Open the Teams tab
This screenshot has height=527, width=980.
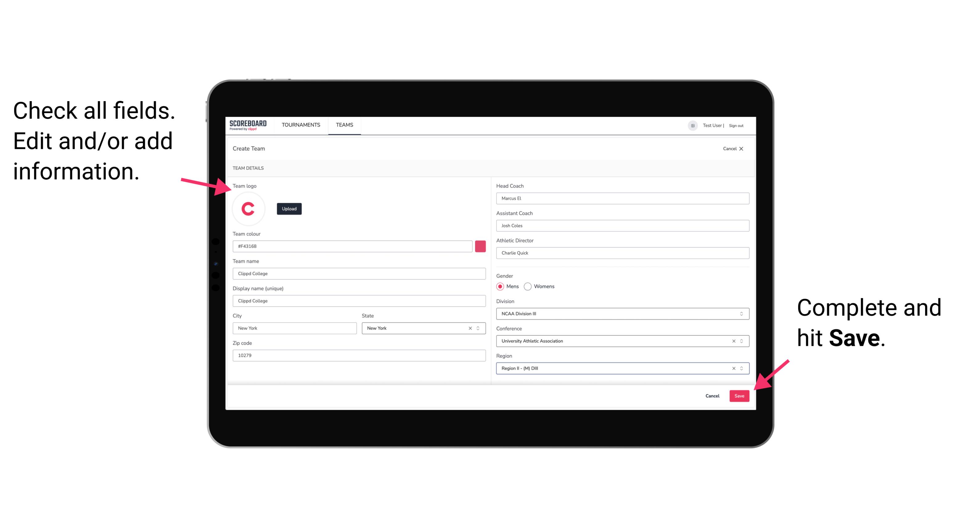[345, 125]
